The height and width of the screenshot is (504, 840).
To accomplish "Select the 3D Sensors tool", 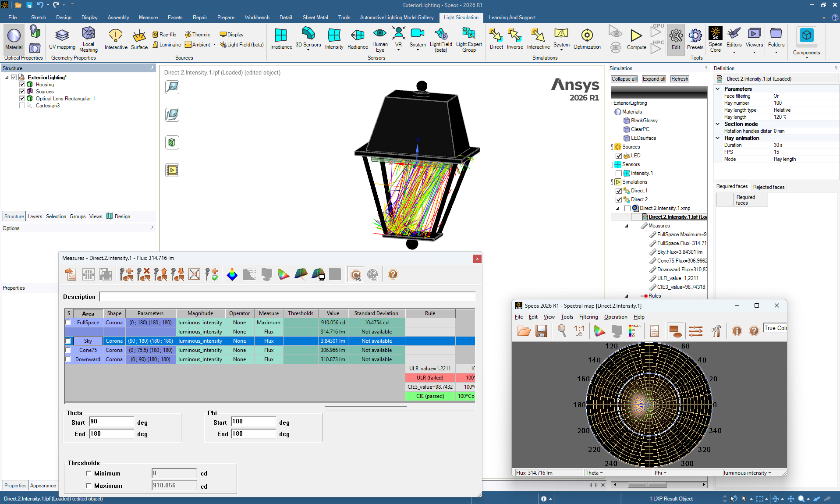I will click(x=308, y=39).
